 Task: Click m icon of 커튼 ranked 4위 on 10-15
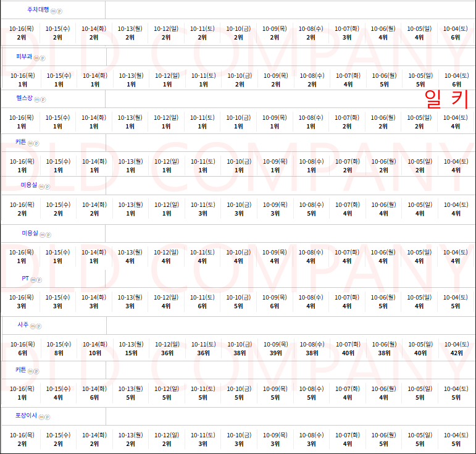click(x=30, y=371)
